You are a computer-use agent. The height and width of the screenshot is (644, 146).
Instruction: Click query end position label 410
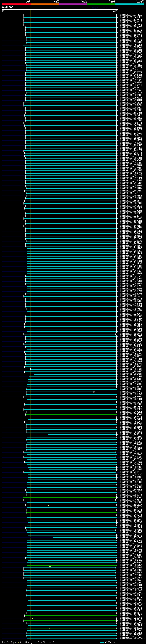pos(115,11)
